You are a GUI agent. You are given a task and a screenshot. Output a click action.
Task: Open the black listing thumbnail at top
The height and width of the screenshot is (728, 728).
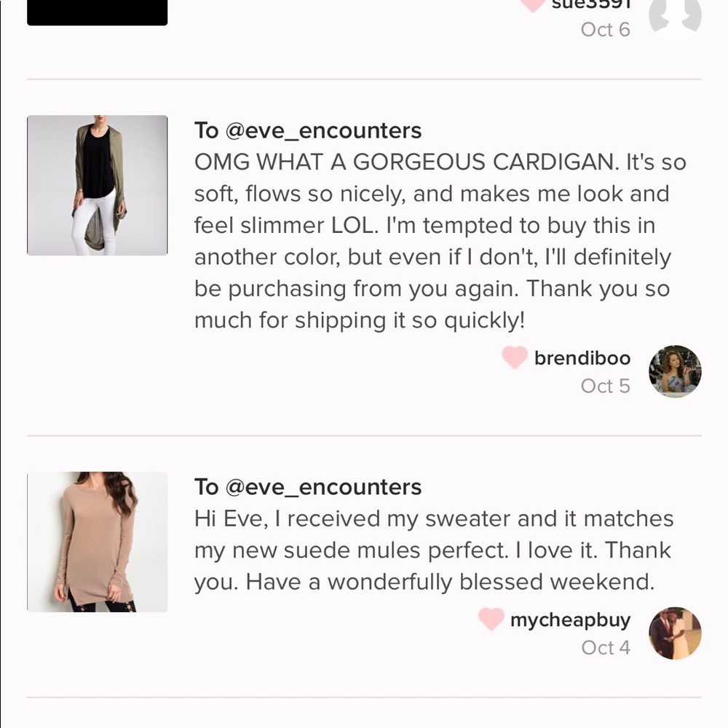click(97, 12)
